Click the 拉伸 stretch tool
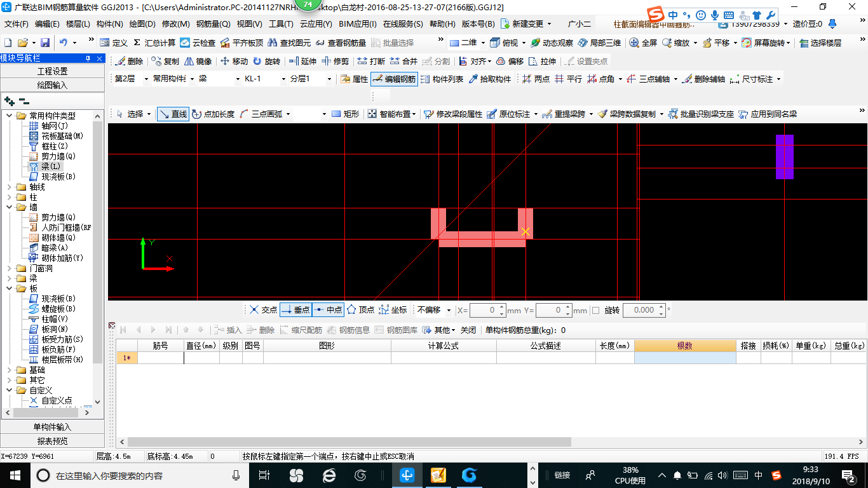 542,61
